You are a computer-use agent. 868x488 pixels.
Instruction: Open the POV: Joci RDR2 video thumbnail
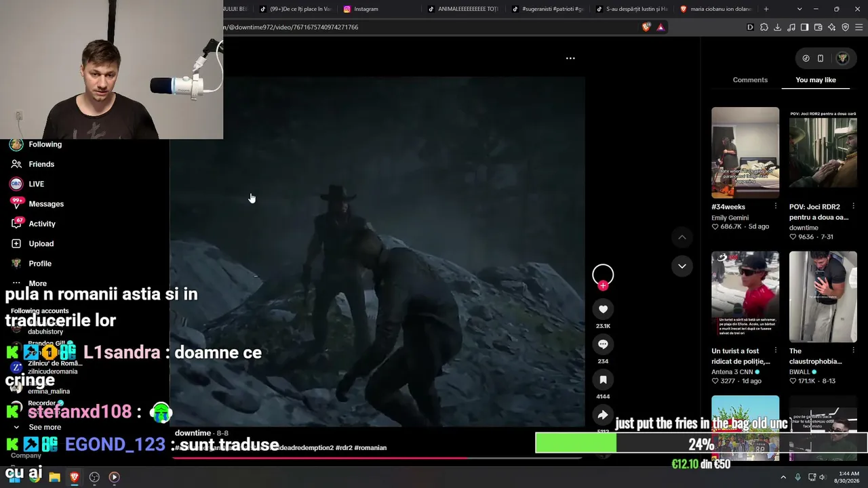coord(823,152)
